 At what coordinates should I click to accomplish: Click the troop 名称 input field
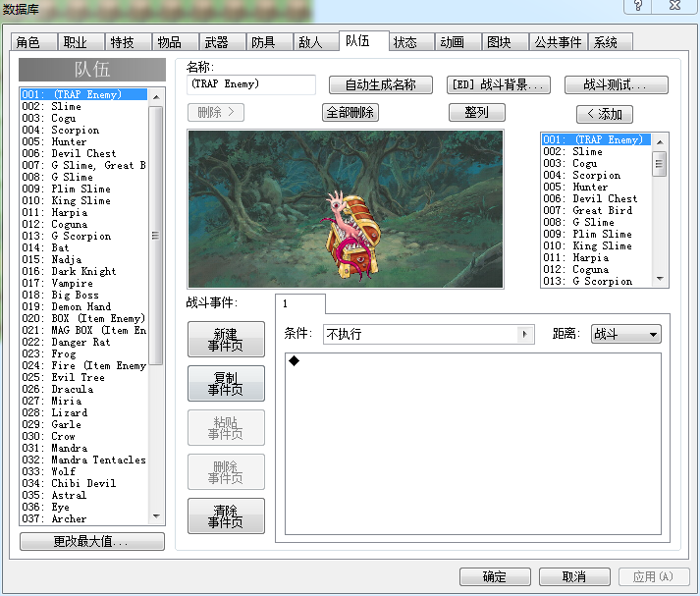pos(251,84)
